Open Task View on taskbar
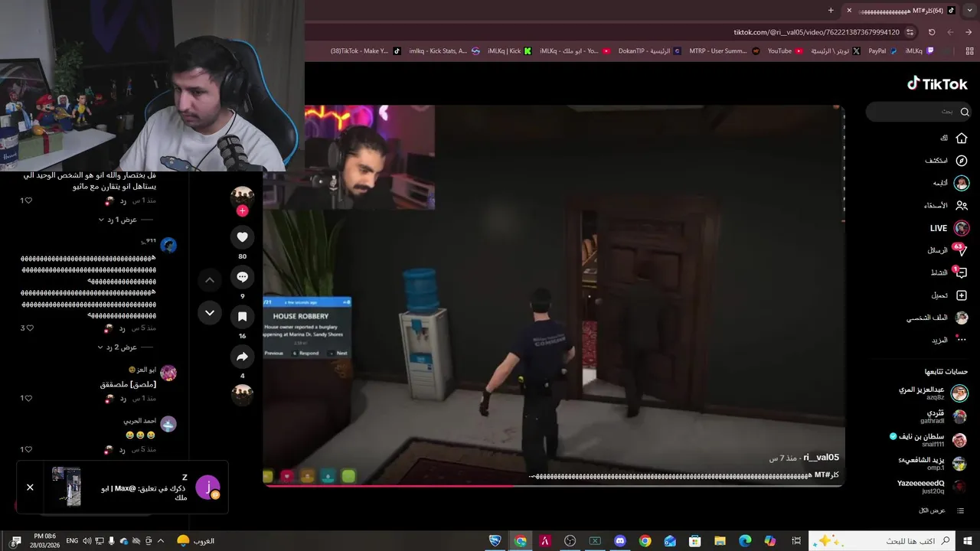The image size is (980, 551). click(795, 541)
